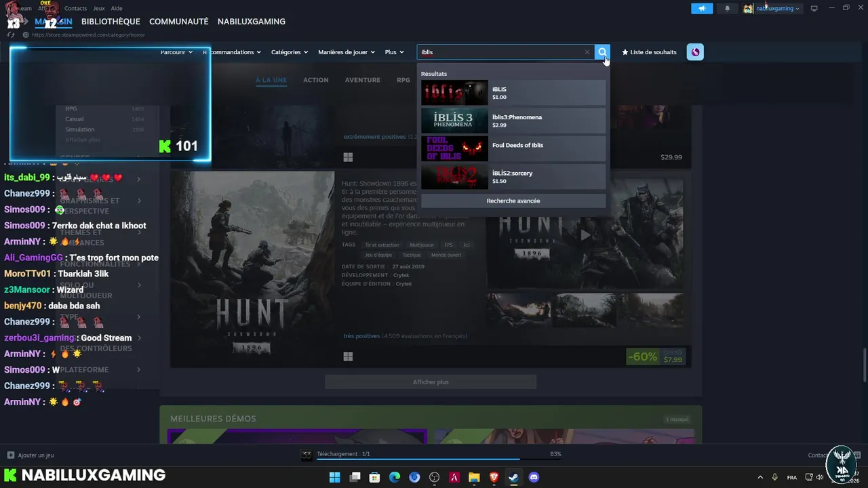868x488 pixels.
Task: Click Ajouter un jeu plus icon
Action: (10, 455)
